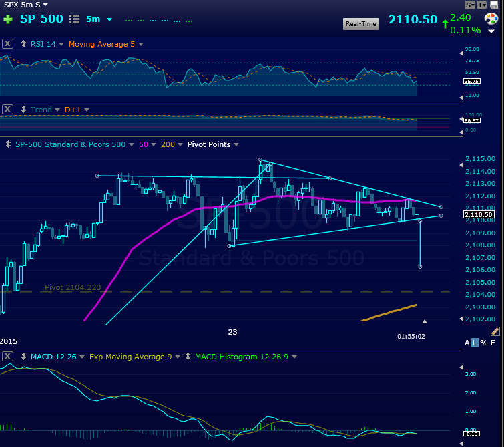Click the upper scale arrow of the Trend axis

point(461,119)
